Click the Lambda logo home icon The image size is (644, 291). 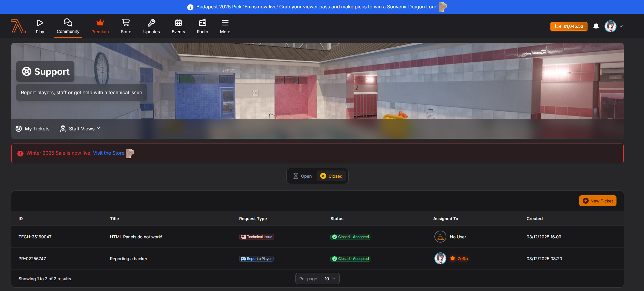[x=18, y=26]
